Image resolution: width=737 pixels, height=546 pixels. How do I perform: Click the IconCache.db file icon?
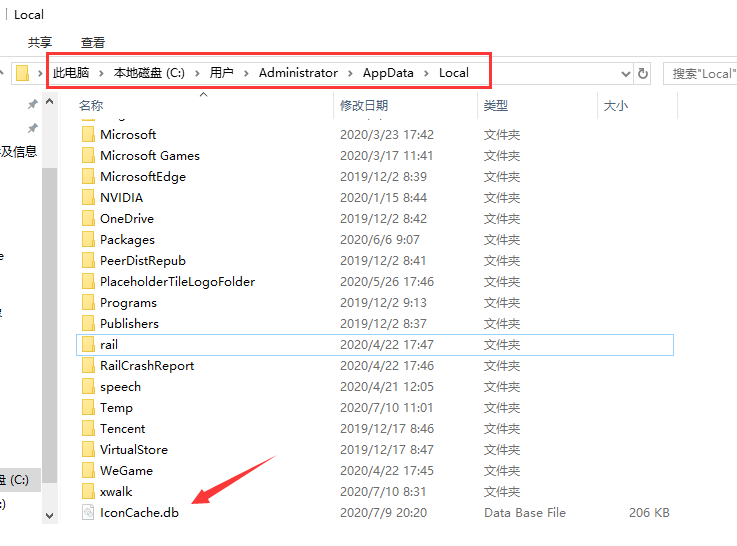pyautogui.click(x=88, y=513)
